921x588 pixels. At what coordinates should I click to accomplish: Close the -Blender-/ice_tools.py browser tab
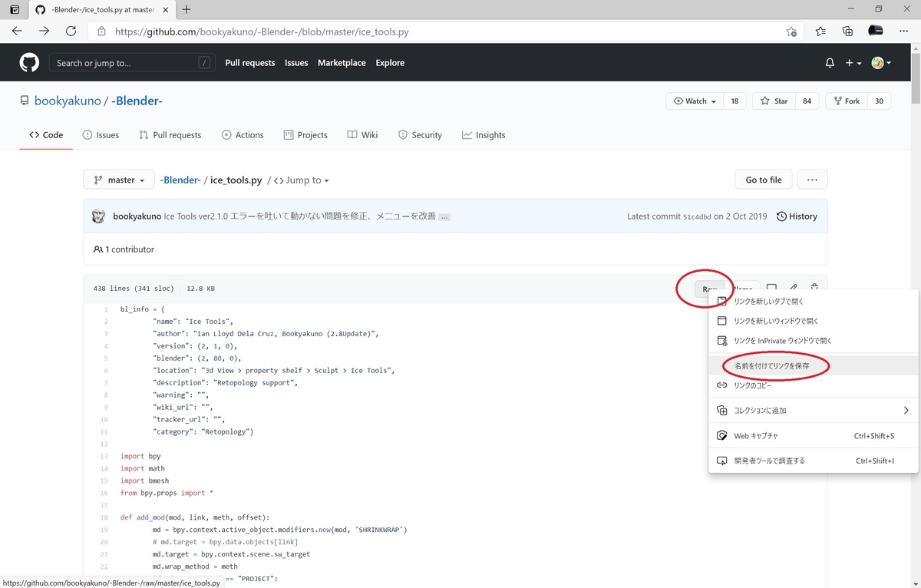165,9
